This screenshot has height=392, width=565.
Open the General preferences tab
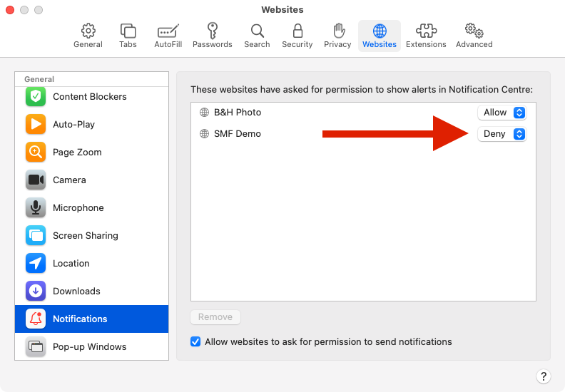(88, 36)
